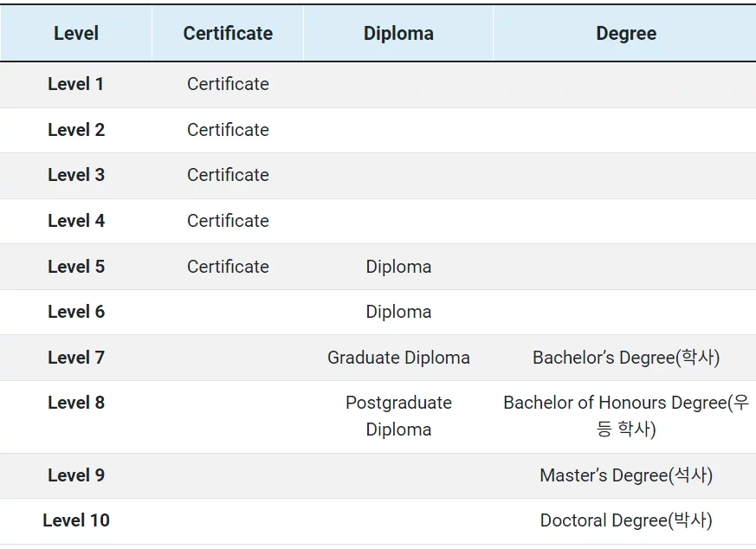Click the Level 5 row label
Viewport: 756px width, 549px height.
tap(76, 267)
